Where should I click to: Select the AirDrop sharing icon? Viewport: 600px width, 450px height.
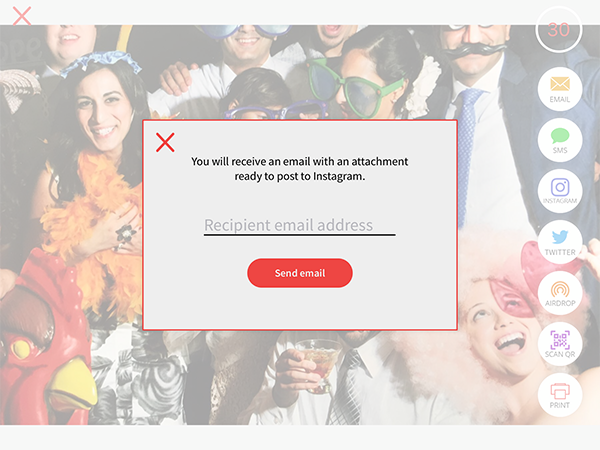point(560,293)
